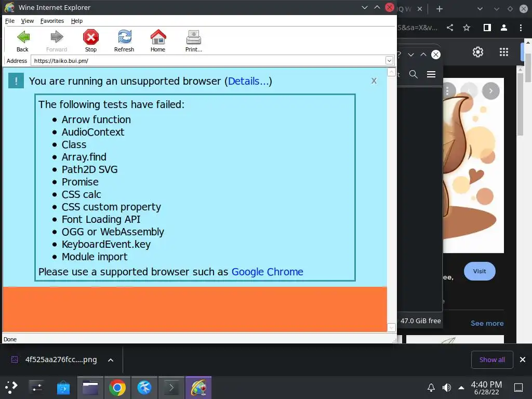This screenshot has height=399, width=532.
Task: Open the blue bird app on taskbar
Action: 144,388
